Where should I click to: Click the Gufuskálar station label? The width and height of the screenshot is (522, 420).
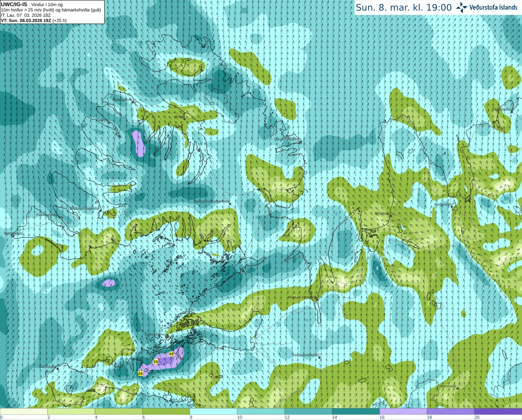click(x=47, y=367)
